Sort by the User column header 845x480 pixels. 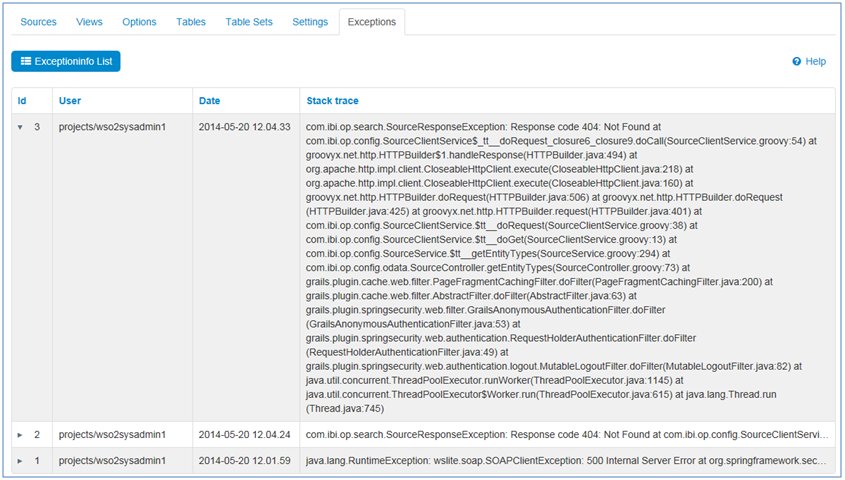click(70, 101)
